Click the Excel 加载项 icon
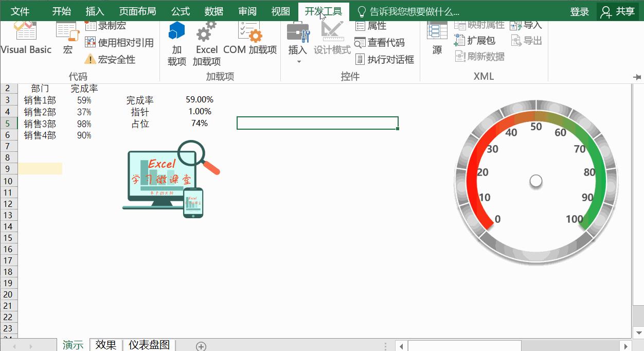The height and width of the screenshot is (351, 644). (206, 41)
